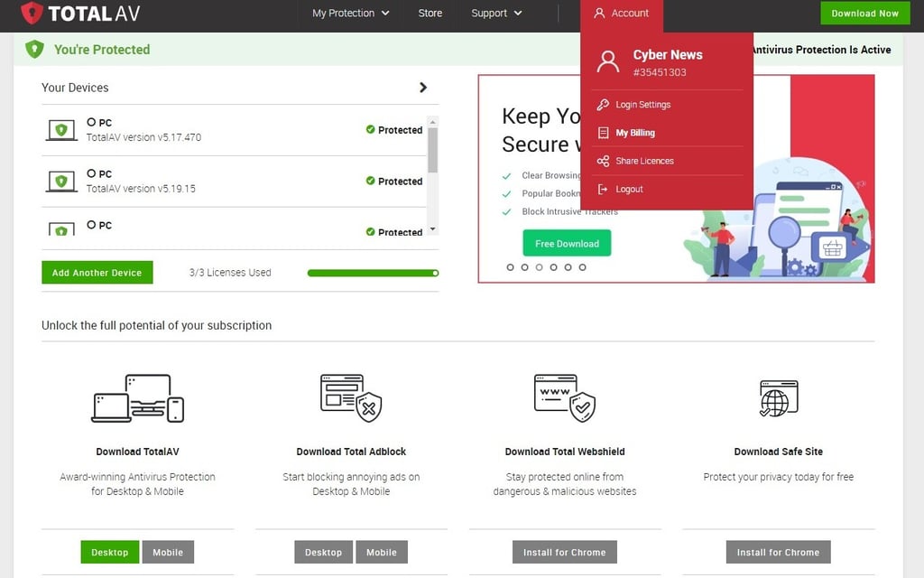924x578 pixels.
Task: Click the Logout arrow icon
Action: point(603,190)
